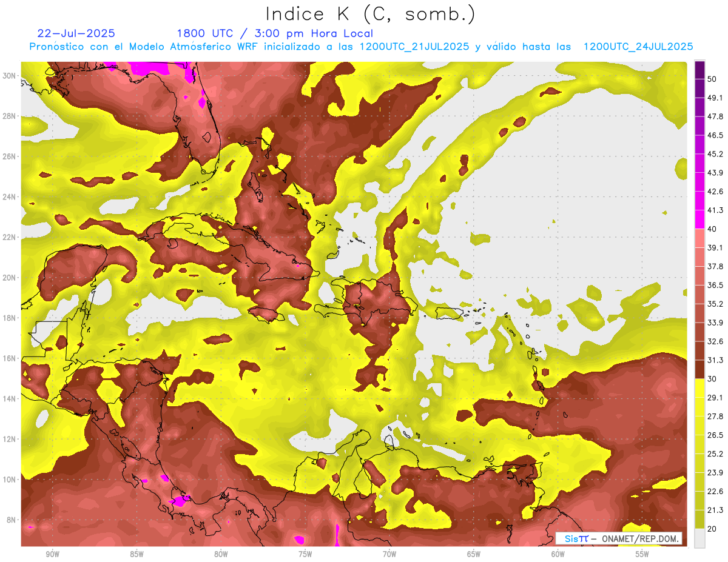Select the date label '22-Jul-2025'
The width and height of the screenshot is (728, 562).
(x=76, y=33)
